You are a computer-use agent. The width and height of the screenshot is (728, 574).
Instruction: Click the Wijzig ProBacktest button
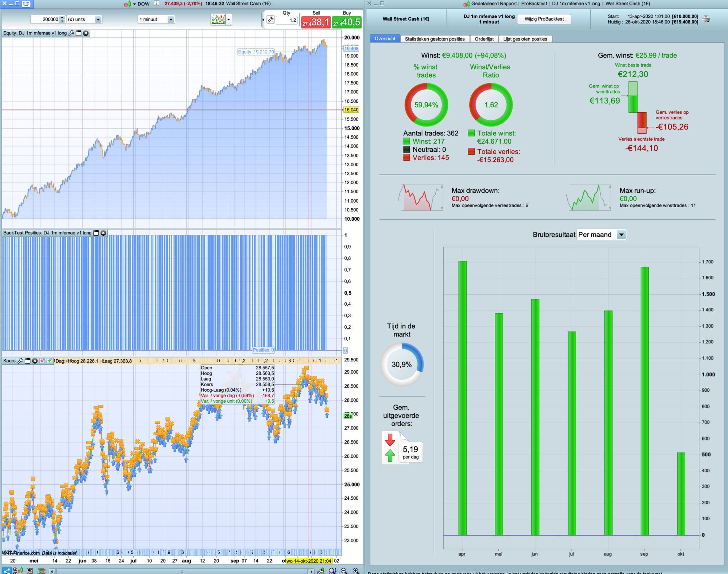coord(544,19)
